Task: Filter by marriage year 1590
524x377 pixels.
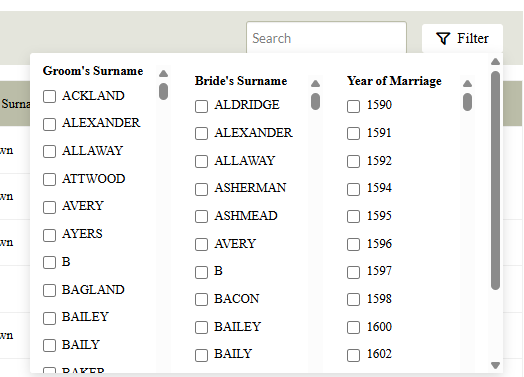Action: click(x=354, y=106)
